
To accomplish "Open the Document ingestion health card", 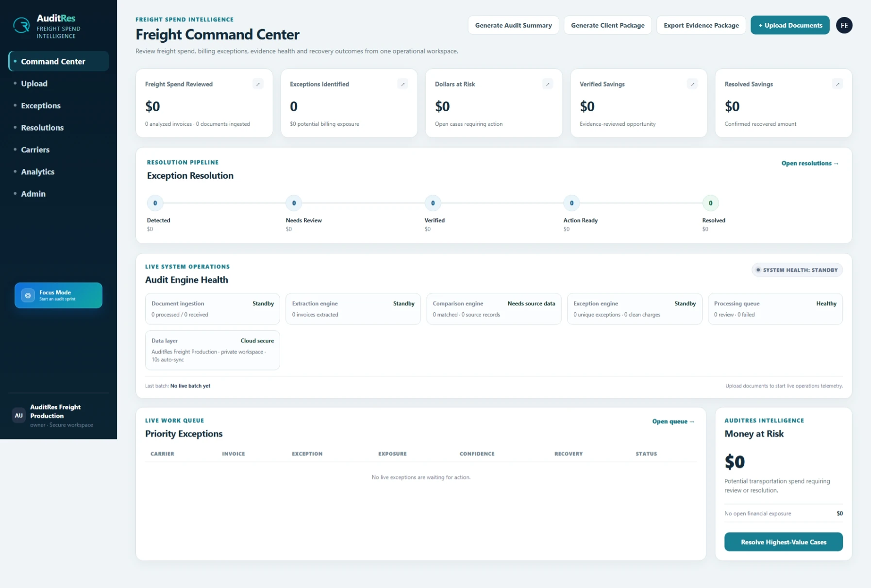I will 213,309.
